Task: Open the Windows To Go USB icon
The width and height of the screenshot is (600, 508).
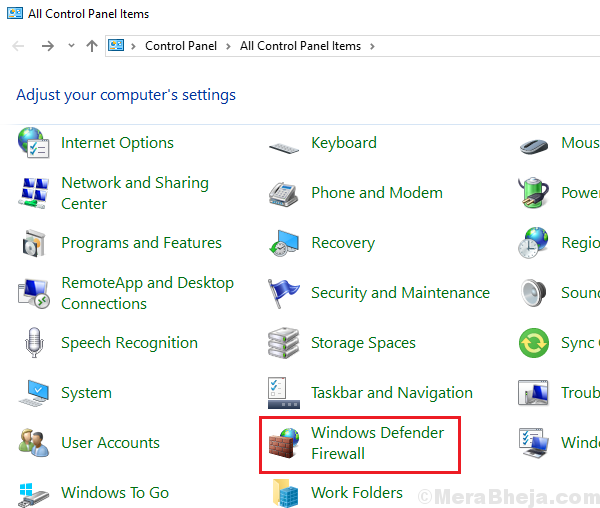Action: (x=34, y=494)
